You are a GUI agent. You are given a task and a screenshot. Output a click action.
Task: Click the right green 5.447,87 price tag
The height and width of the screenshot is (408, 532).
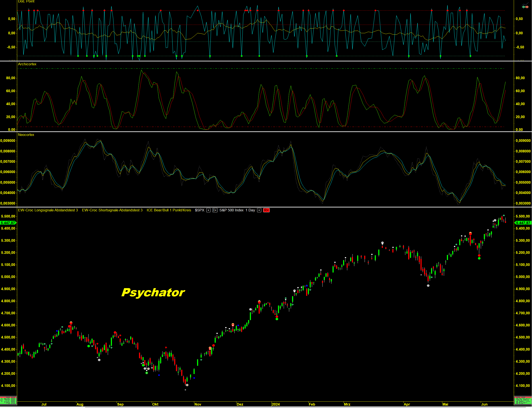(523, 223)
